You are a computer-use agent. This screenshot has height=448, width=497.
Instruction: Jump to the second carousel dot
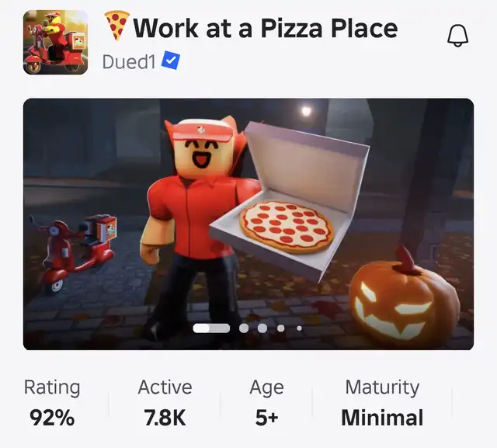tap(244, 328)
